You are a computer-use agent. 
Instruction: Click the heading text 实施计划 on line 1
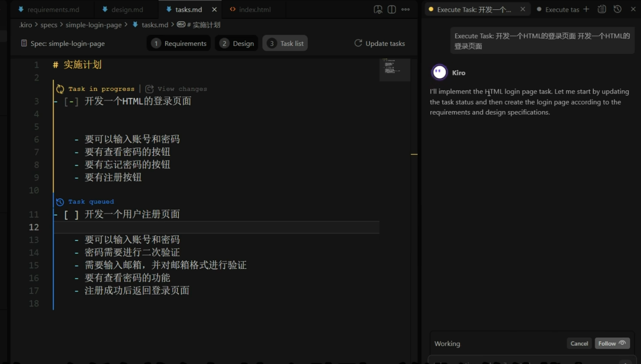click(82, 65)
